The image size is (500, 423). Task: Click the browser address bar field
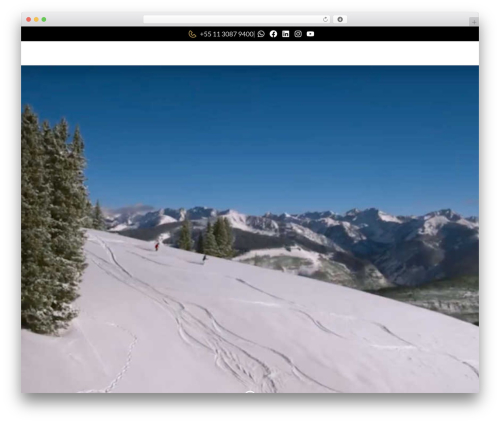click(237, 19)
